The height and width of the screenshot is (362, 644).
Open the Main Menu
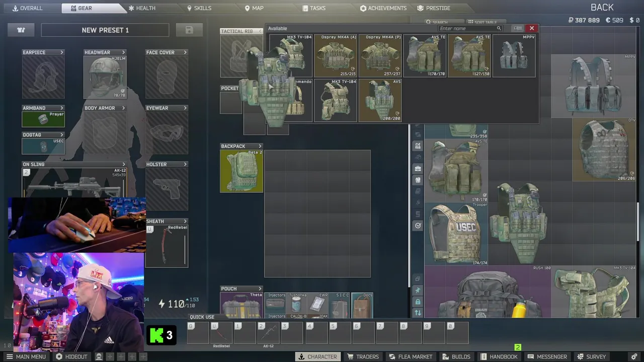26,356
